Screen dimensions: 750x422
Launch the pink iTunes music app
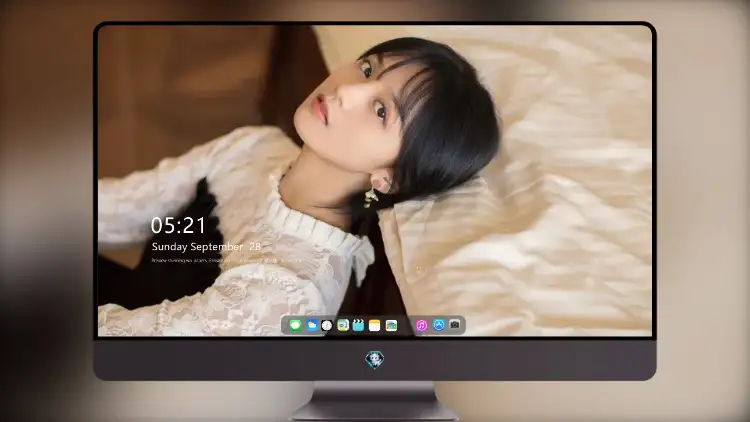[x=421, y=325]
